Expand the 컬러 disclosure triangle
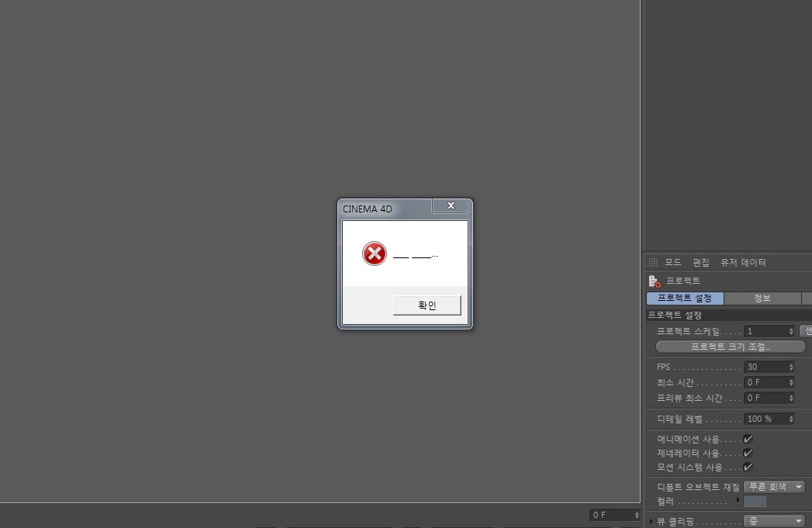The image size is (812, 528). pos(738,499)
